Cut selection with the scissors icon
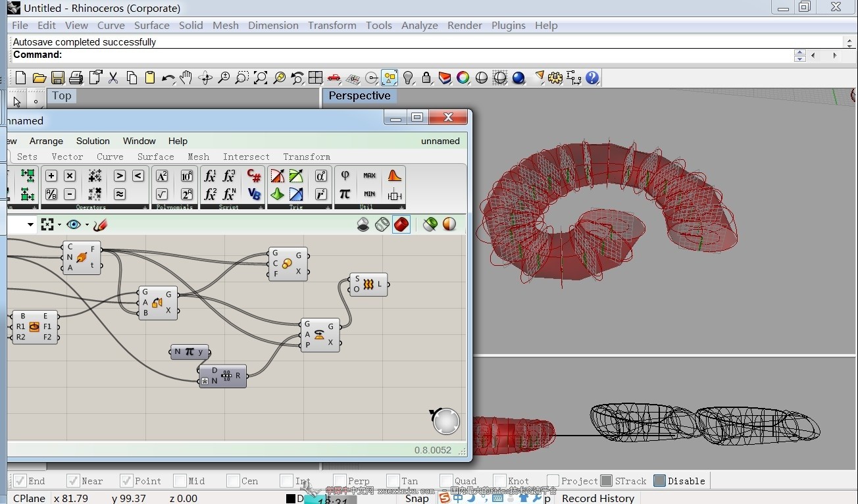 113,78
